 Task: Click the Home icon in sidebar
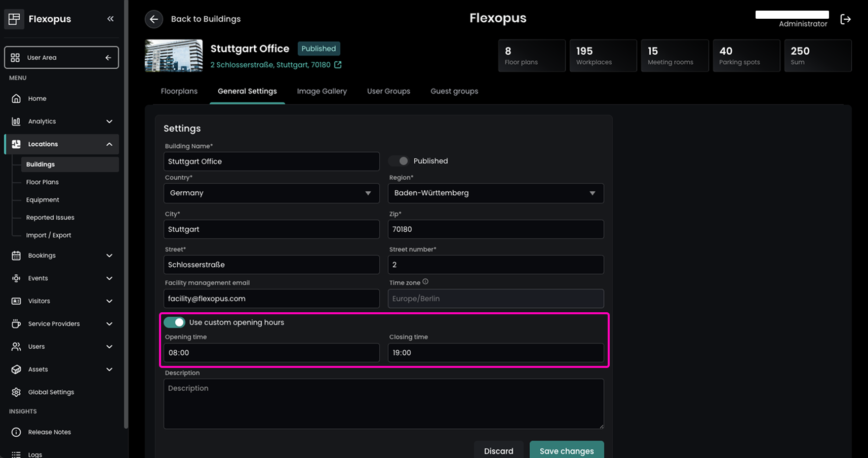click(16, 99)
